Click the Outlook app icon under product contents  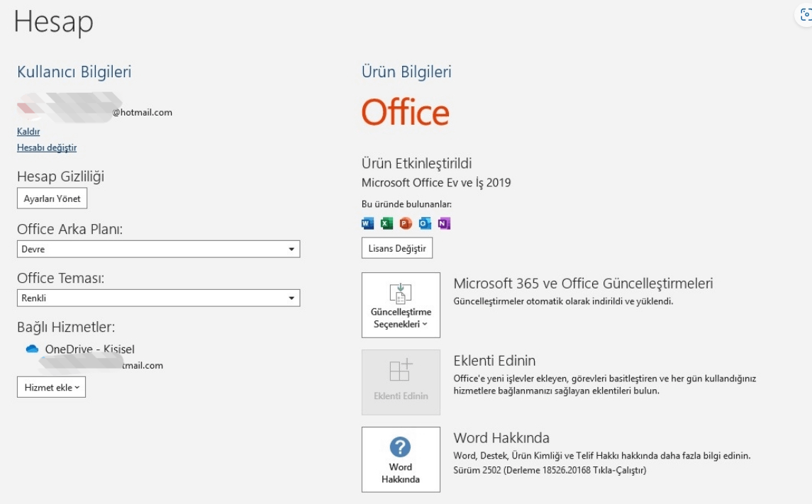click(x=426, y=223)
